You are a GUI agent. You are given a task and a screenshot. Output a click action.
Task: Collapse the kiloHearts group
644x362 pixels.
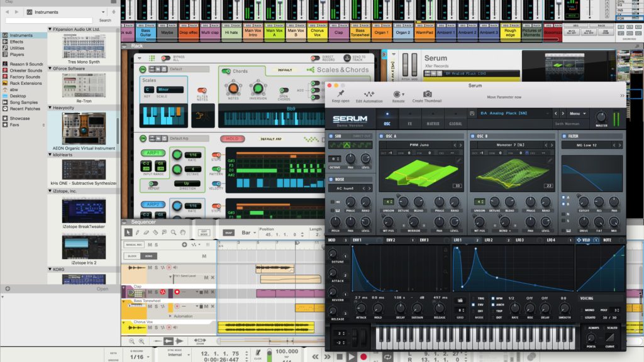[x=50, y=155]
